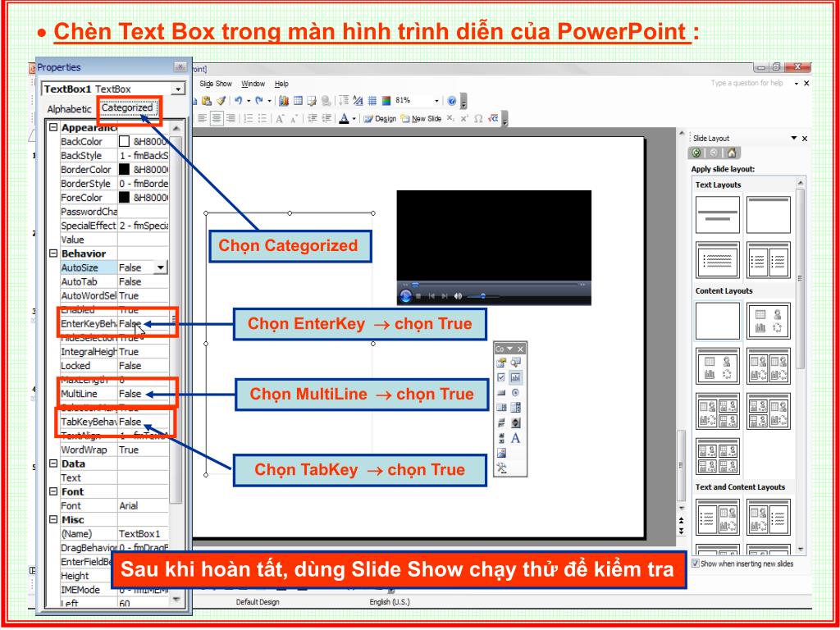The width and height of the screenshot is (840, 630).
Task: Click the Design button
Action: pyautogui.click(x=380, y=118)
